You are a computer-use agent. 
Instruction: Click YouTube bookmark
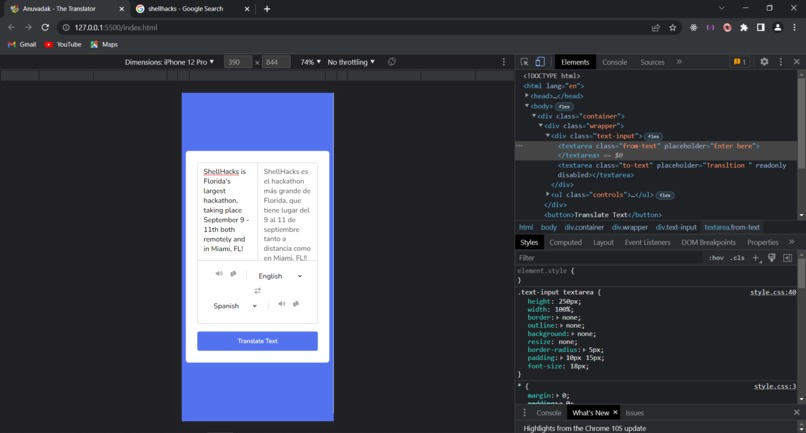(63, 45)
